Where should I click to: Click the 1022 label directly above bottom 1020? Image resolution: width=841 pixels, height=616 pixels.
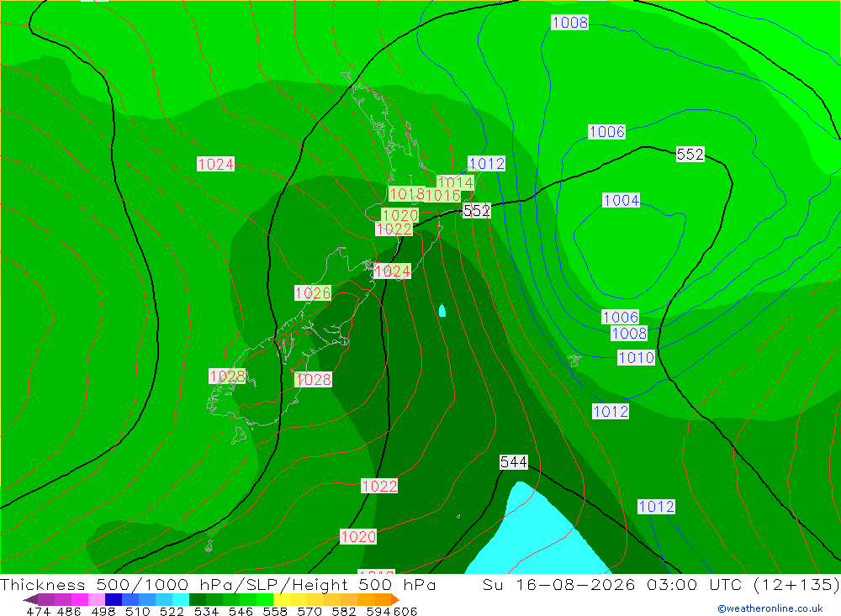(x=379, y=487)
